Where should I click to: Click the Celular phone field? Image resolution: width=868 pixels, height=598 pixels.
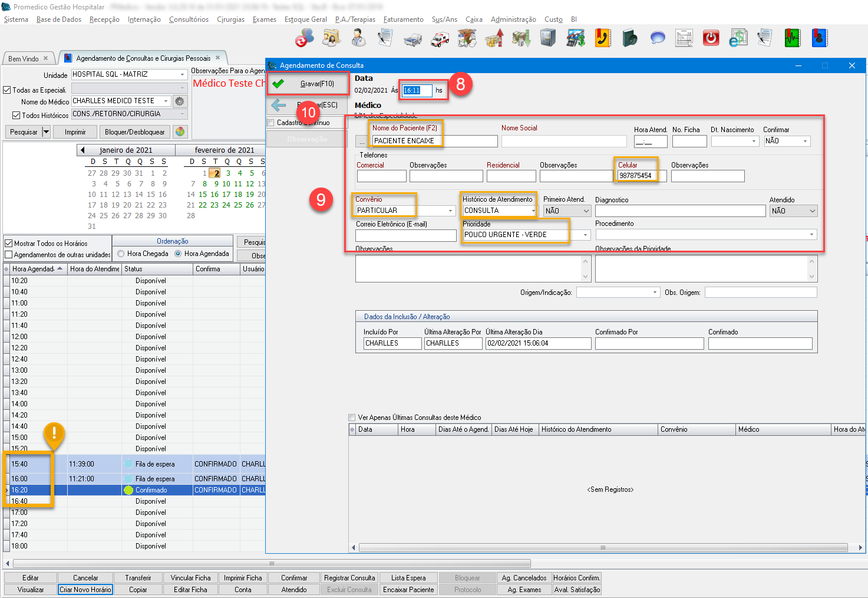(642, 176)
